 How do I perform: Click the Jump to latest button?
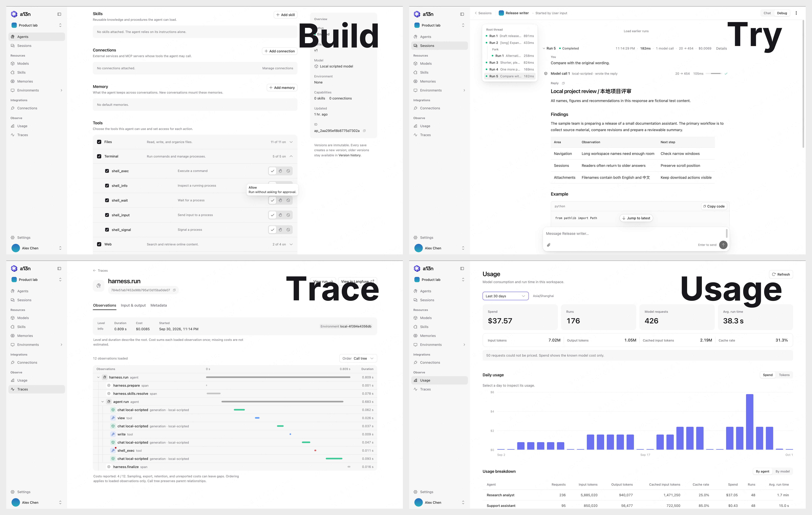tap(636, 218)
